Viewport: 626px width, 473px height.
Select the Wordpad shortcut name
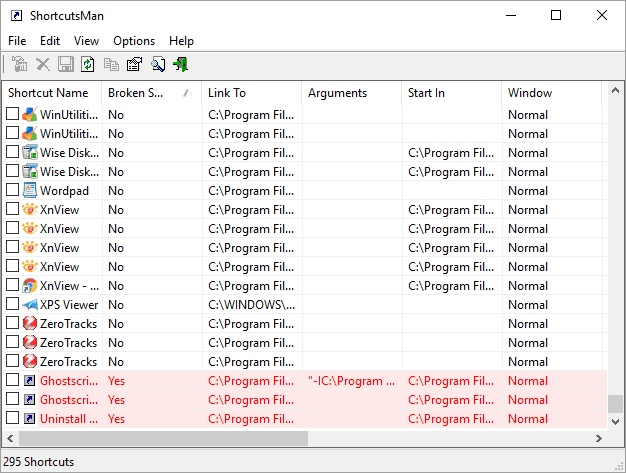pyautogui.click(x=64, y=191)
